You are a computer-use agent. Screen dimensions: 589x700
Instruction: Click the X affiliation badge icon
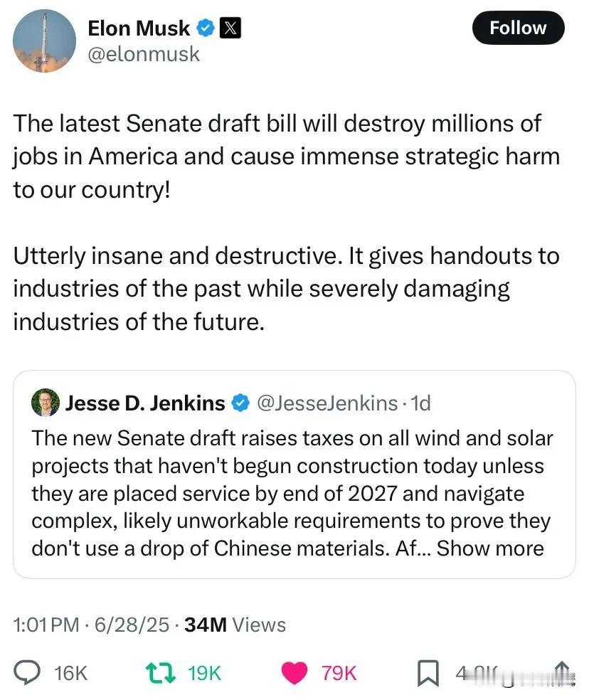coord(230,28)
